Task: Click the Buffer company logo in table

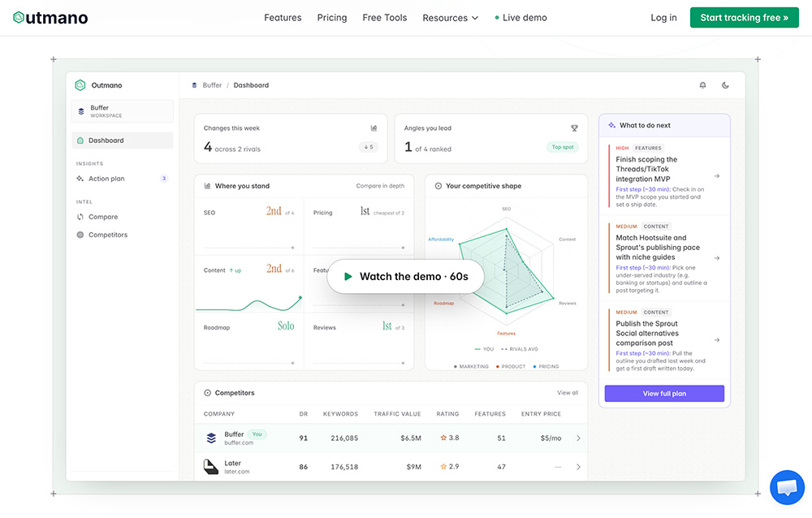Action: [x=211, y=438]
